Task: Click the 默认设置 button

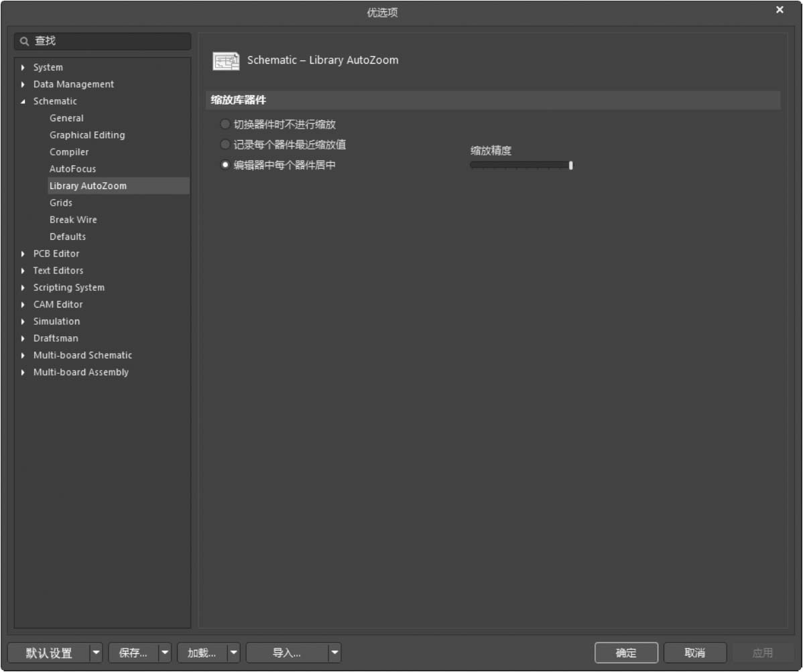Action: coord(49,653)
